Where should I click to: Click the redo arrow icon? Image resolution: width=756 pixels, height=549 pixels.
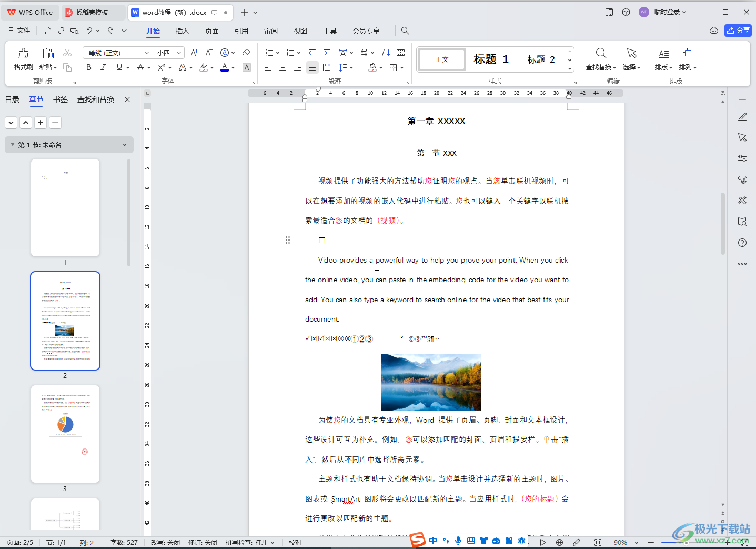[x=110, y=31]
